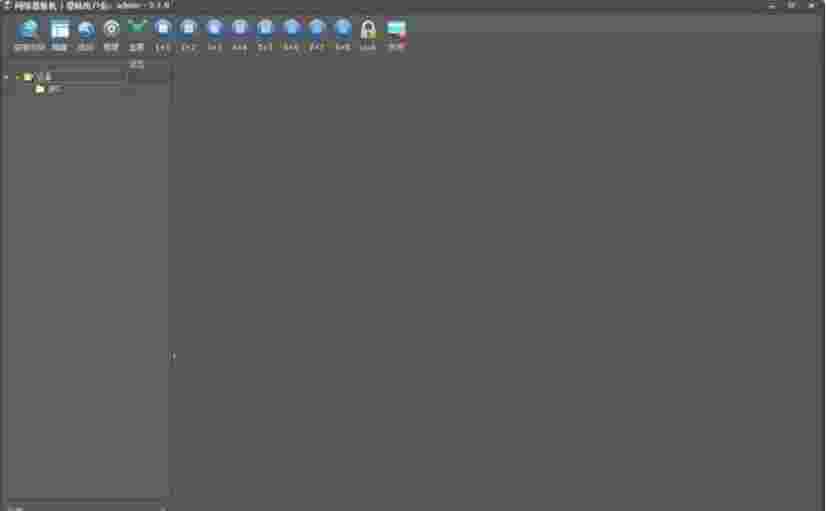
Task: Choose the 7x7 view layout icon
Action: click(317, 31)
